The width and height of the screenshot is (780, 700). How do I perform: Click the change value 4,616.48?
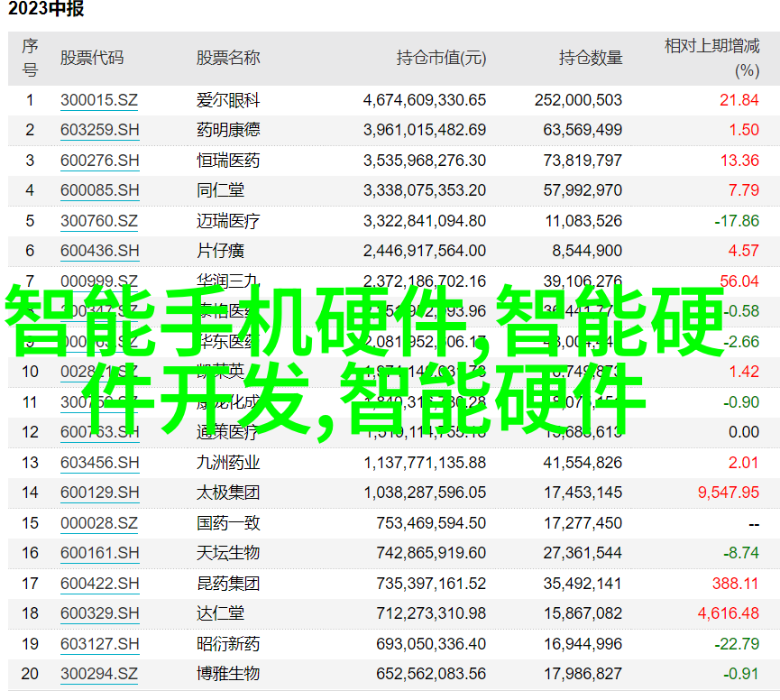pyautogui.click(x=729, y=613)
